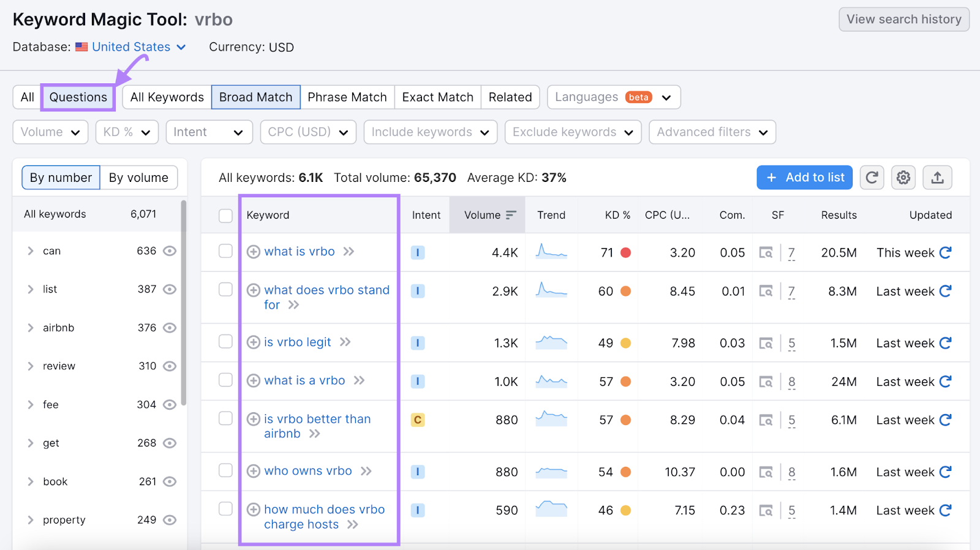Click red KD dot for 'what is vrbo'

point(626,252)
